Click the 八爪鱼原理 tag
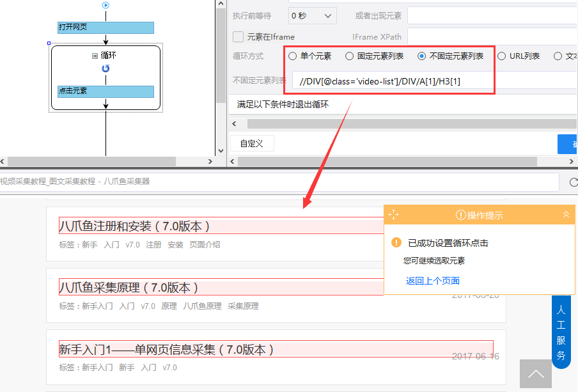 pos(202,306)
